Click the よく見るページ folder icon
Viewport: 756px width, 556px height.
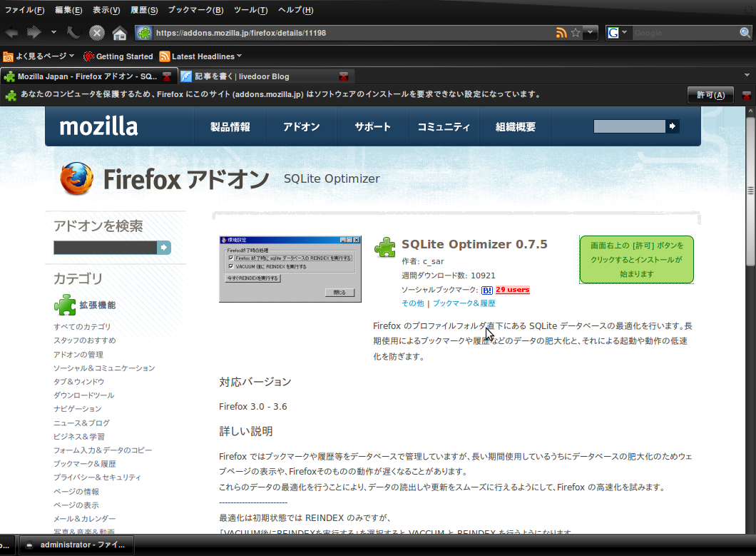tap(8, 56)
